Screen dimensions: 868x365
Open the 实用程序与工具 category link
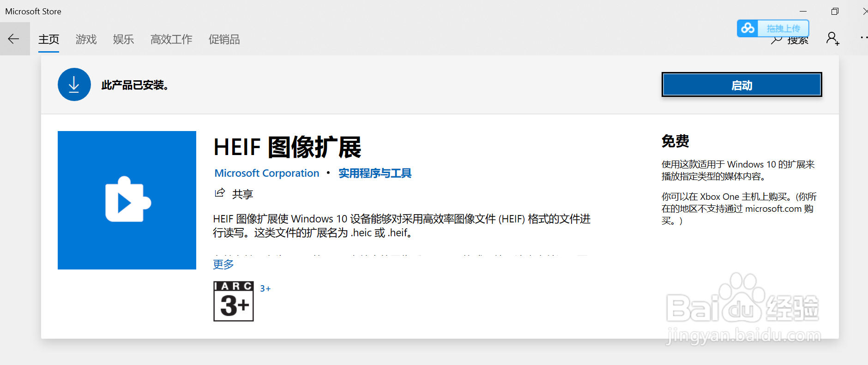(x=375, y=173)
